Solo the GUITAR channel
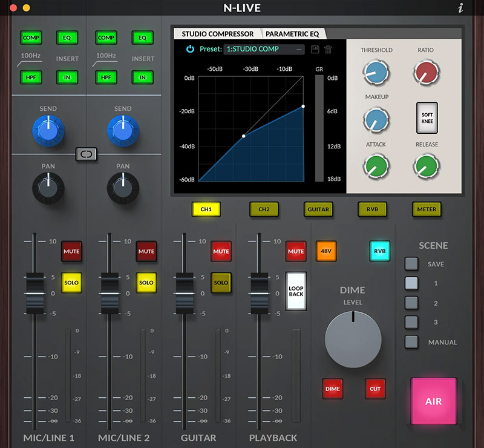 coord(221,283)
